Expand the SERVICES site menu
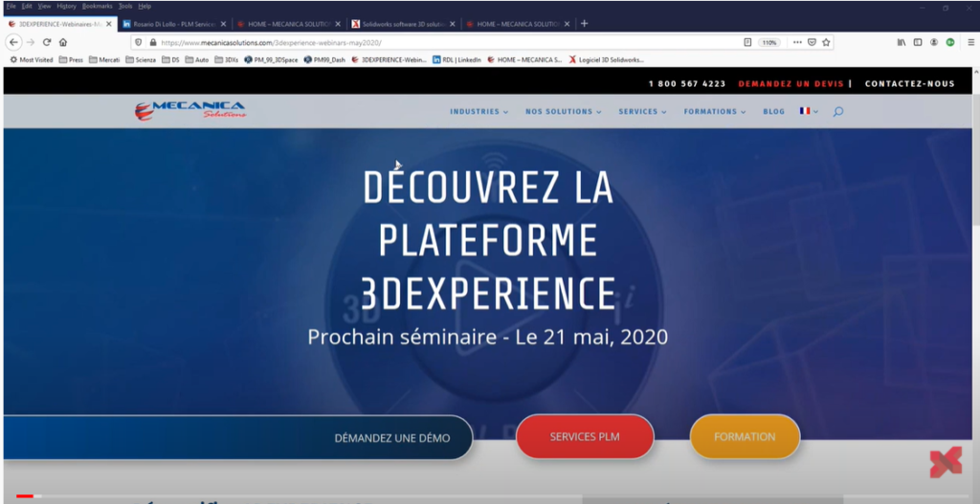Screen dimensions: 980x504 click(x=642, y=112)
